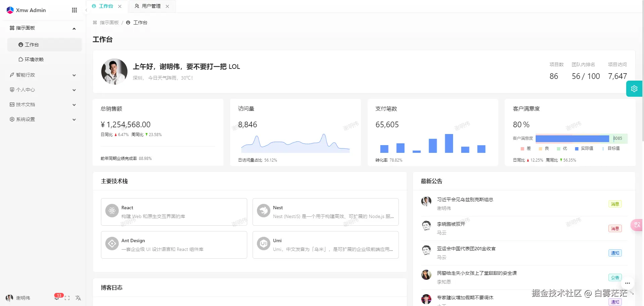Click the avatar beside 民警给走失小女孩 announcement

click(x=426, y=275)
